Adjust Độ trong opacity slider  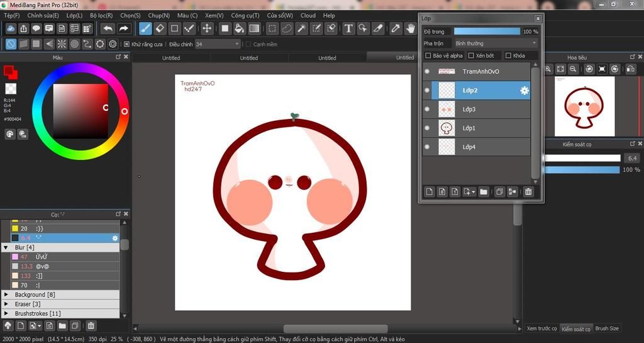point(487,31)
